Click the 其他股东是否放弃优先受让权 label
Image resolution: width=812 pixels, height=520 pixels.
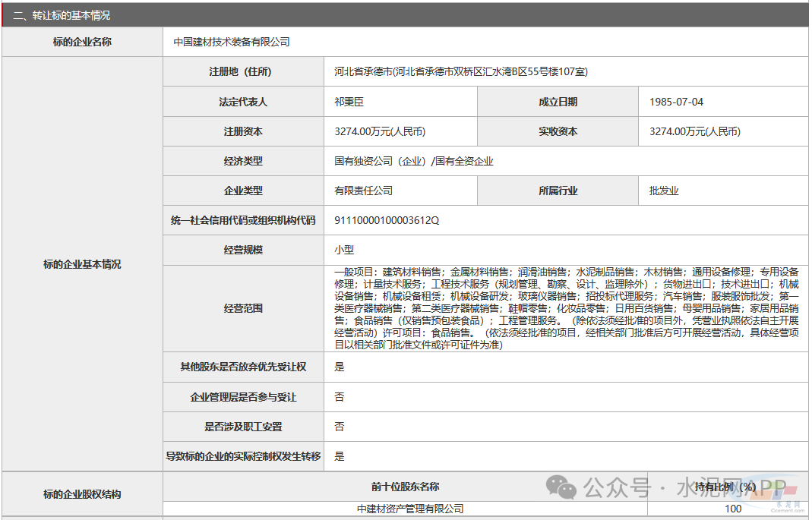[x=243, y=367]
